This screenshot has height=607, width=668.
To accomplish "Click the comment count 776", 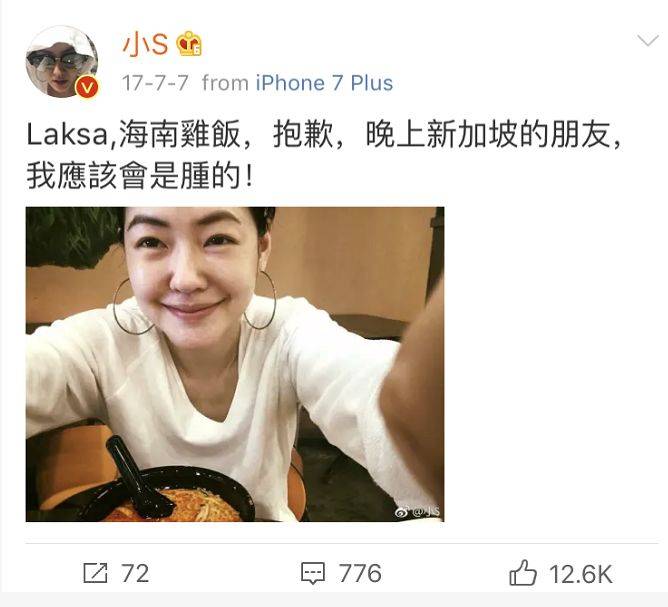I will (360, 573).
